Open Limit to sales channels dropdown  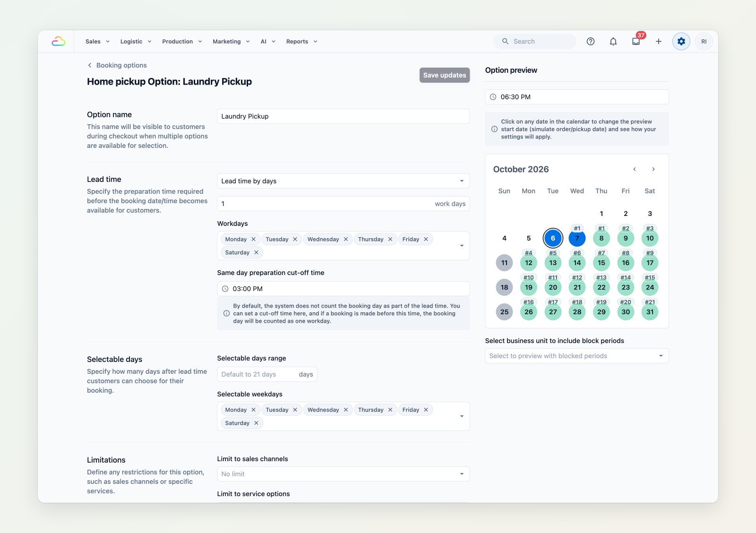pos(343,474)
